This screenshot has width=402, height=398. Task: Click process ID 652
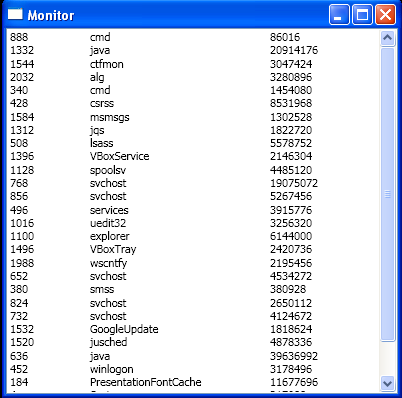(x=19, y=276)
